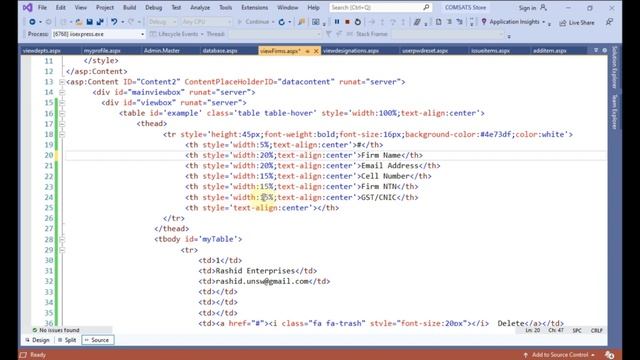Save the current file with floppy icon

pos(89,22)
